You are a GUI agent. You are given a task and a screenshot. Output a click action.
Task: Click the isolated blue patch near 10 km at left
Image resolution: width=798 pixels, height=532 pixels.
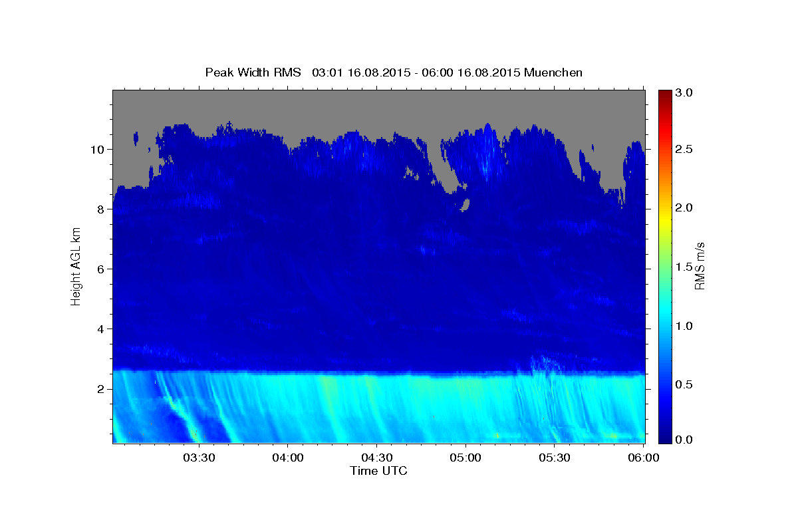[136, 138]
